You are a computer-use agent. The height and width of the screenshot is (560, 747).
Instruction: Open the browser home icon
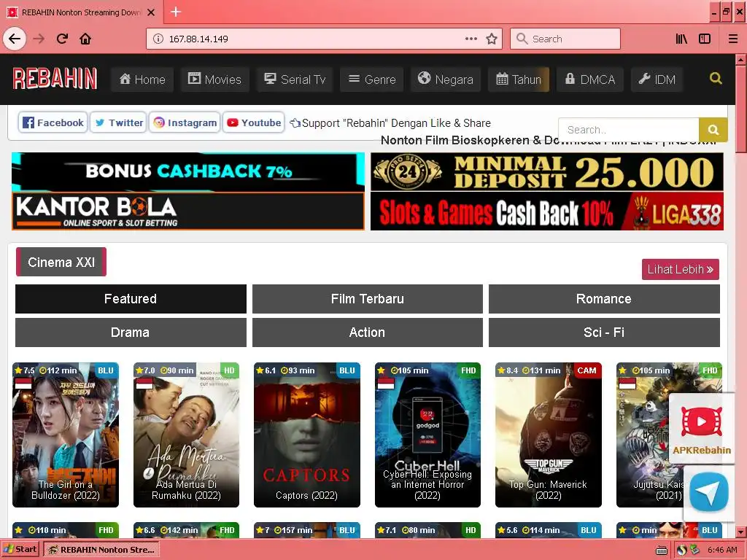pos(85,39)
